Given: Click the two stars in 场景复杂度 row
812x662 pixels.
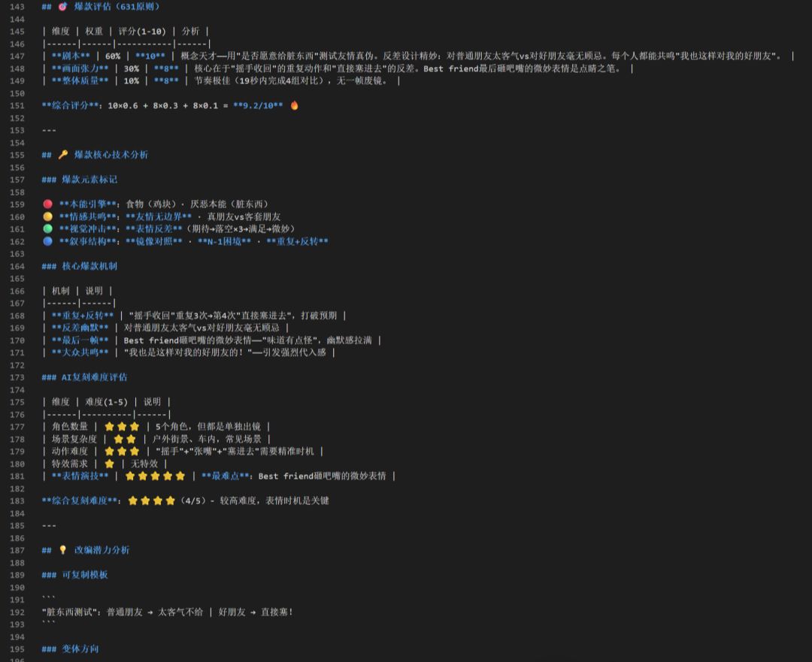Looking at the screenshot, I should (x=124, y=439).
